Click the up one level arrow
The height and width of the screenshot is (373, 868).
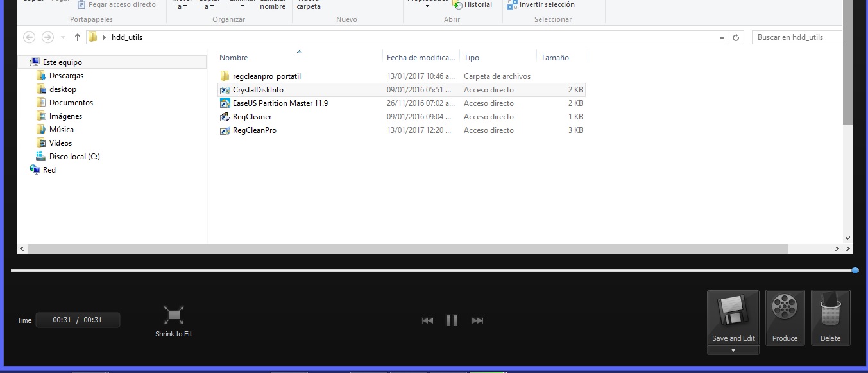click(78, 37)
